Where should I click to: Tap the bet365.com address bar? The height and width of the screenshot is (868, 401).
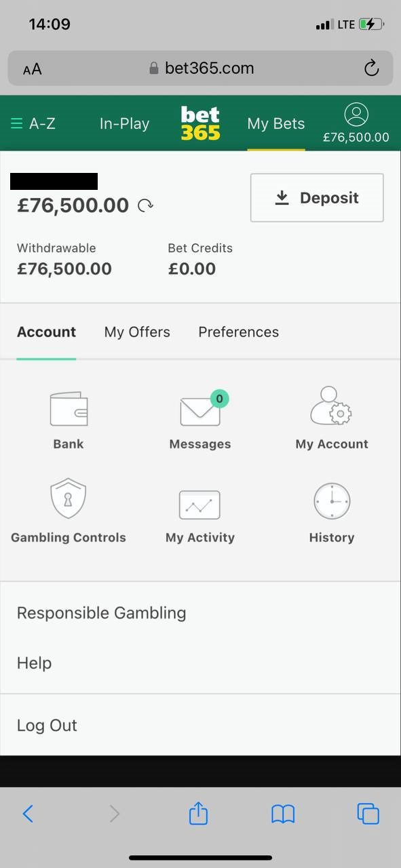click(200, 68)
